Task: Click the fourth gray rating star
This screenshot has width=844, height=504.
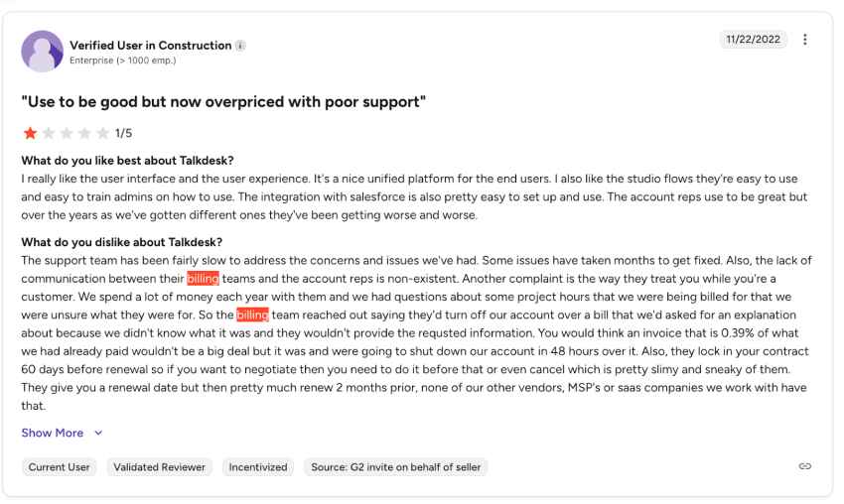Action: tap(84, 133)
